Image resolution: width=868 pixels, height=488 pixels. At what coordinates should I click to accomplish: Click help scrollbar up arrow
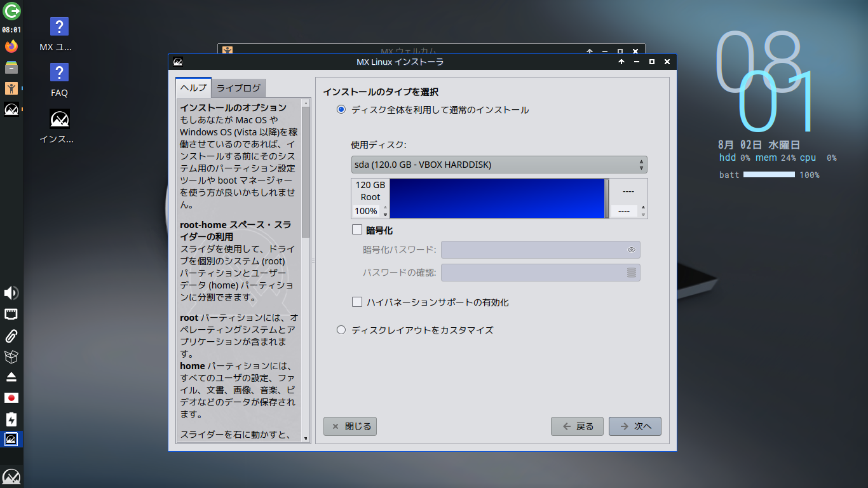click(x=306, y=102)
